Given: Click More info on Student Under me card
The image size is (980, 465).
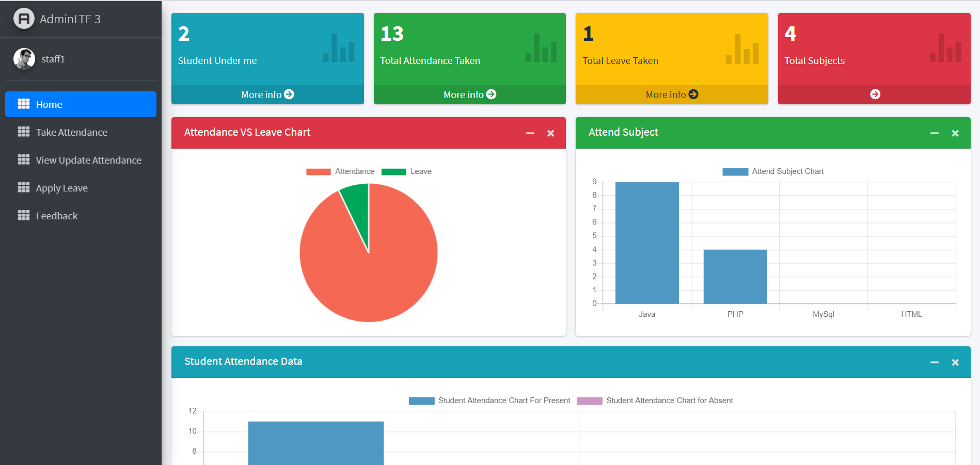Looking at the screenshot, I should pyautogui.click(x=267, y=94).
